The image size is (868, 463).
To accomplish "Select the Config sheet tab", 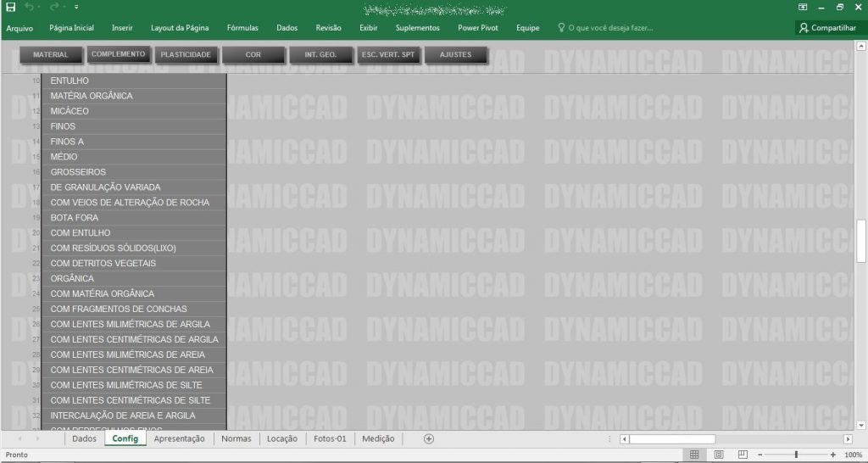I will click(125, 438).
